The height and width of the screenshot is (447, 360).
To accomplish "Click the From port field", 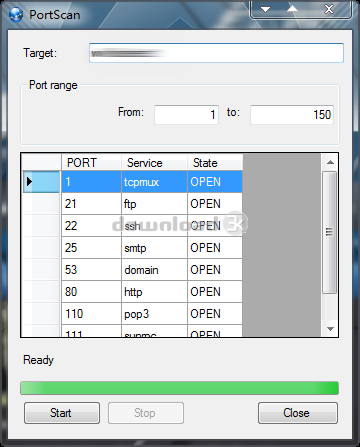I will click(186, 115).
